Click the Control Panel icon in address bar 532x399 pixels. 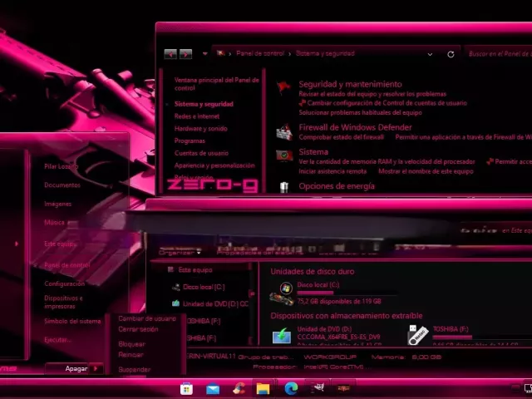point(221,53)
